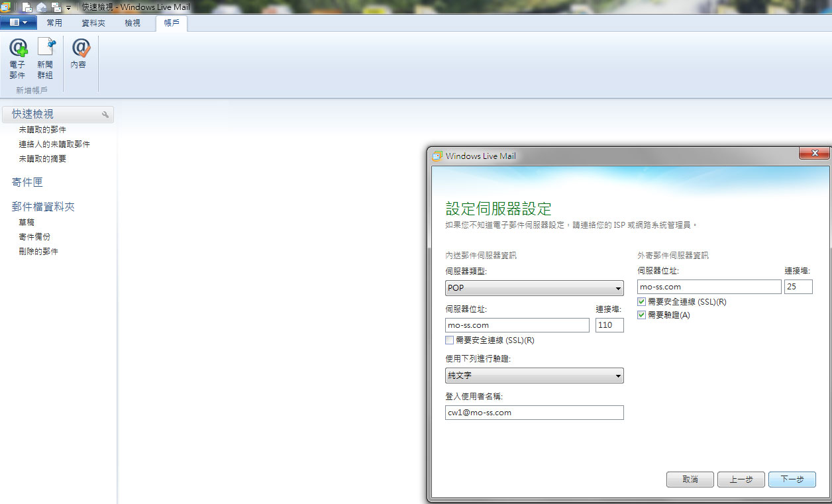Open the 刪除的郵件 folder
Image resolution: width=832 pixels, height=504 pixels.
pos(38,252)
